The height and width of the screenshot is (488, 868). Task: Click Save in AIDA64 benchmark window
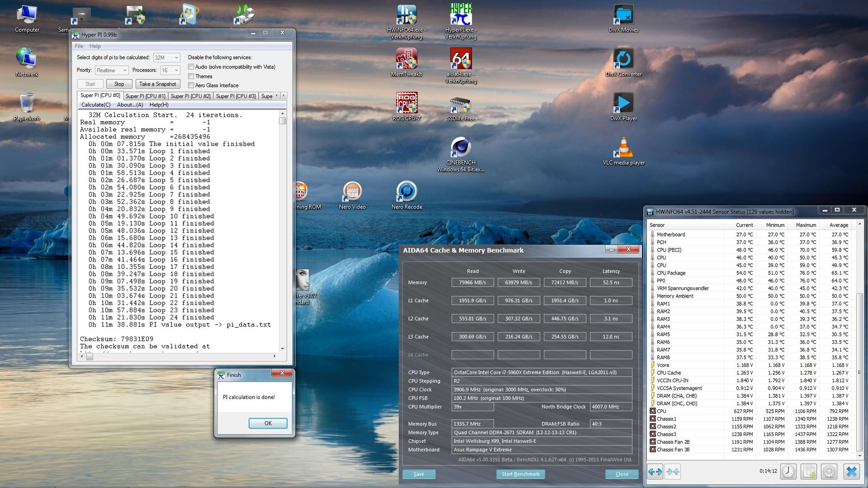(x=419, y=474)
